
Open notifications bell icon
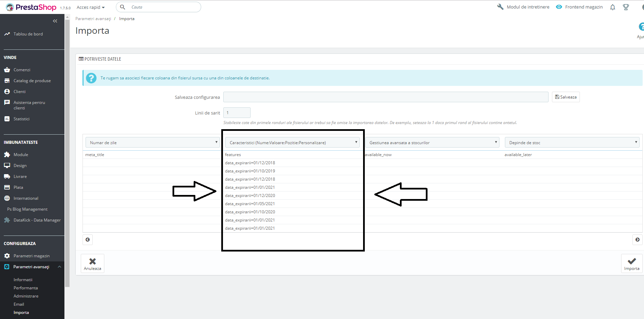[613, 7]
